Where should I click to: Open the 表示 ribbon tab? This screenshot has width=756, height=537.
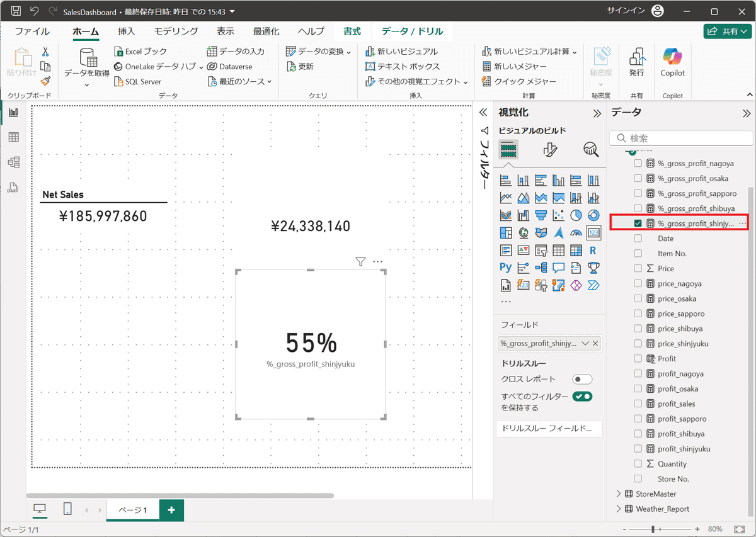(x=226, y=31)
